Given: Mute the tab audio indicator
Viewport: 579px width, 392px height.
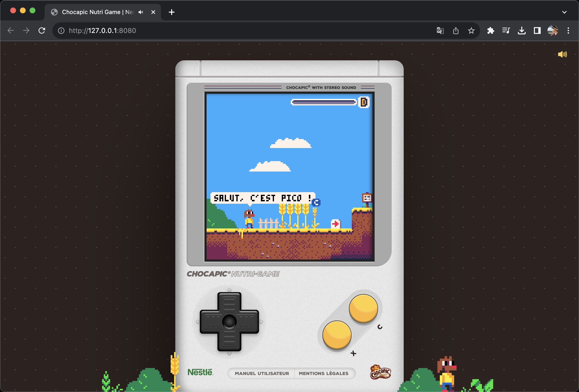Looking at the screenshot, I should [x=141, y=12].
